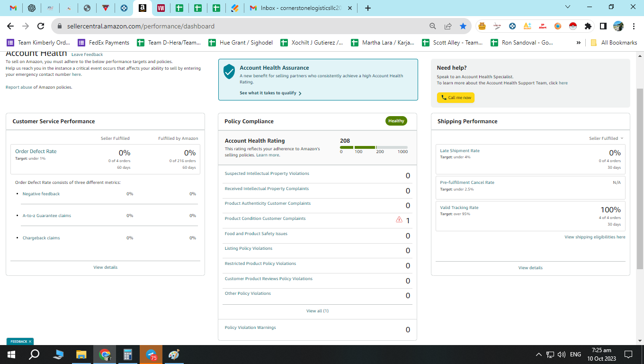The image size is (644, 364).
Task: Expand the Seller Fulfilled dropdown in Shipping Performance
Action: (x=606, y=138)
